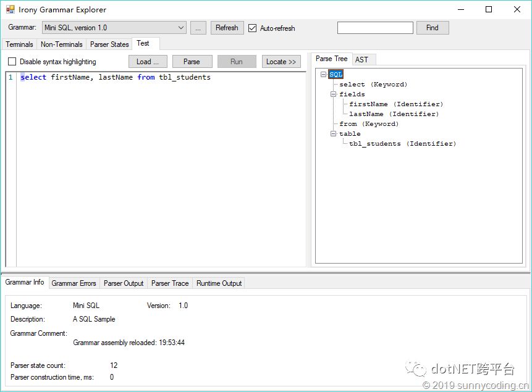Collapse the SQL root tree node

[324, 75]
